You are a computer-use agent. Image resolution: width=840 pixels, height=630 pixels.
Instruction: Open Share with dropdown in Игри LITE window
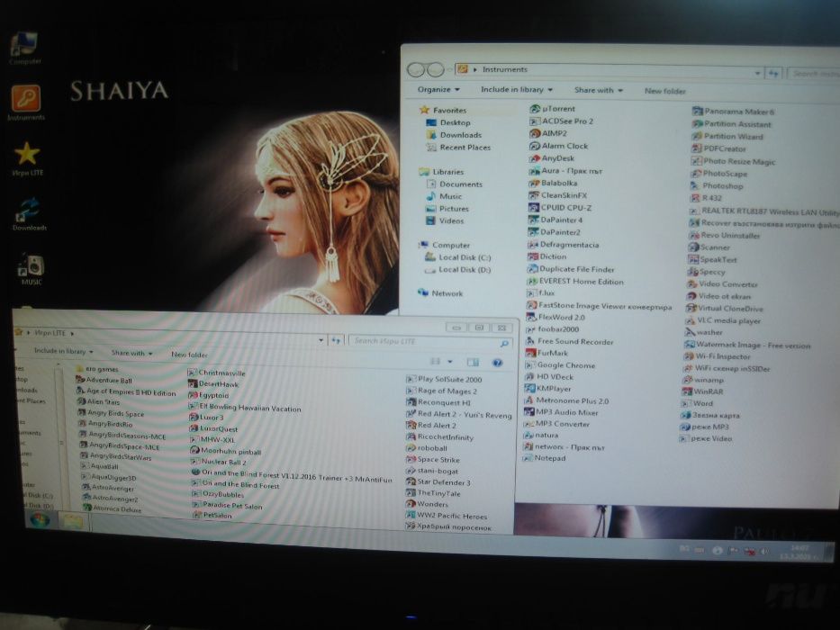(131, 353)
